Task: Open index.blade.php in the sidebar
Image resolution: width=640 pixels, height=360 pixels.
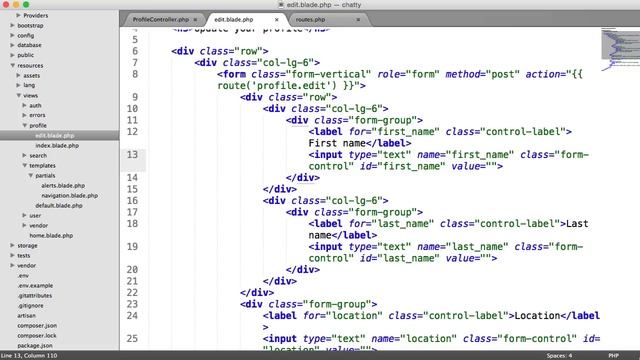Action: click(x=57, y=146)
